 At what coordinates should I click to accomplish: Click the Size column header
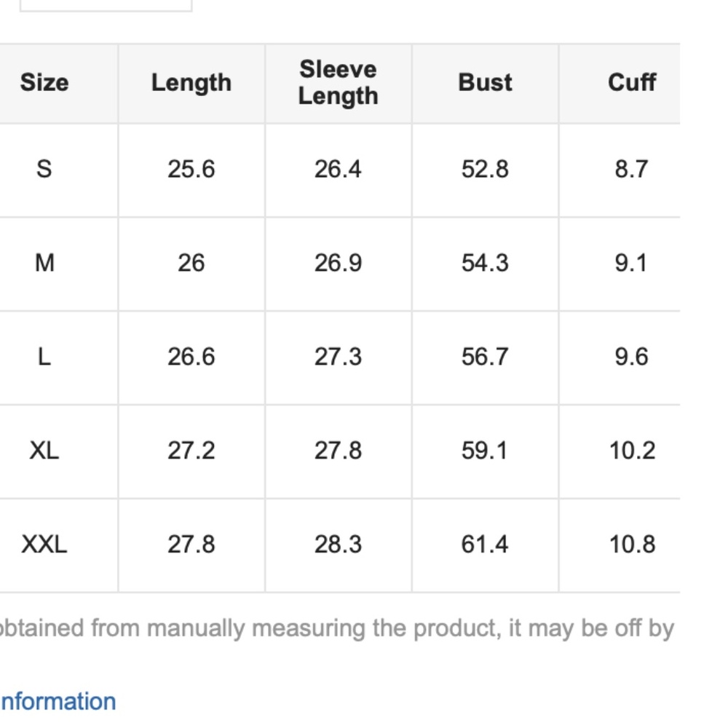coord(44,83)
